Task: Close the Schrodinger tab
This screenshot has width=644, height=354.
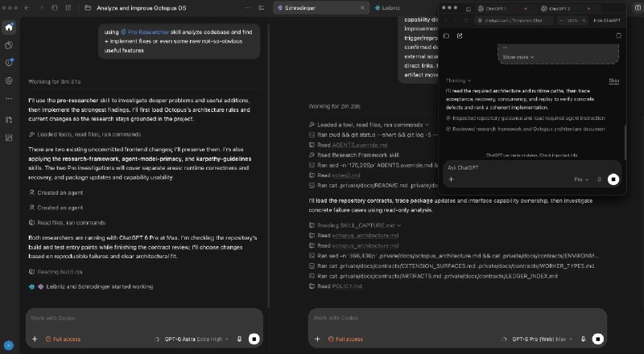Action: (x=363, y=8)
